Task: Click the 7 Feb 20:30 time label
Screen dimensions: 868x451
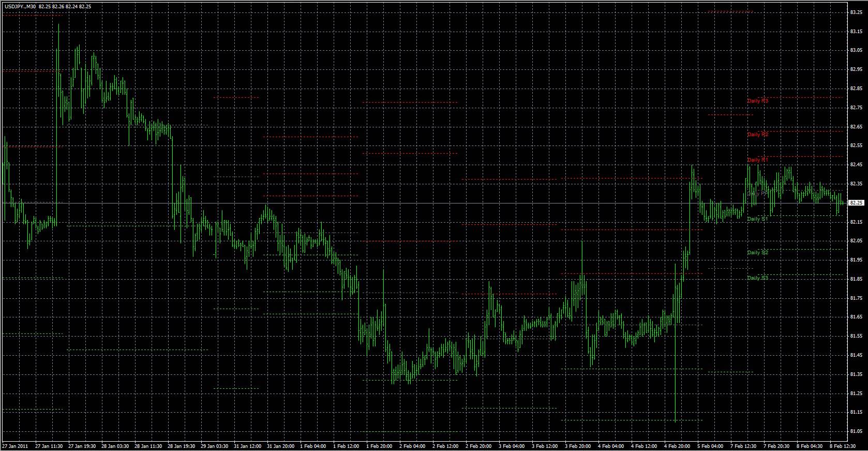Action: point(777,446)
